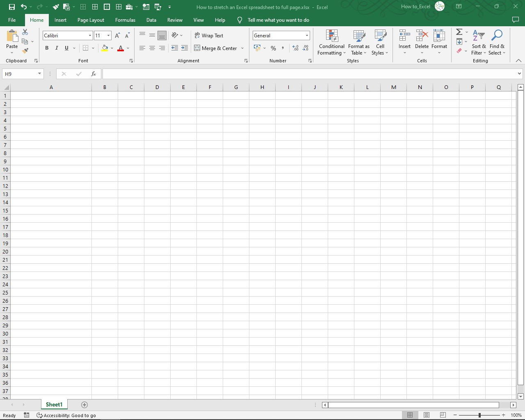Toggle Wrap Text for selected cells

(x=209, y=35)
